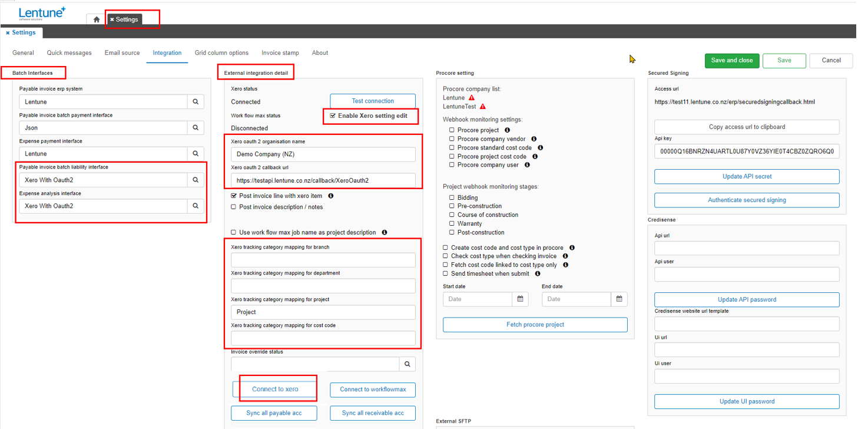Enable Send timesheet when submit
Screen dimensions: 868x429
446,274
